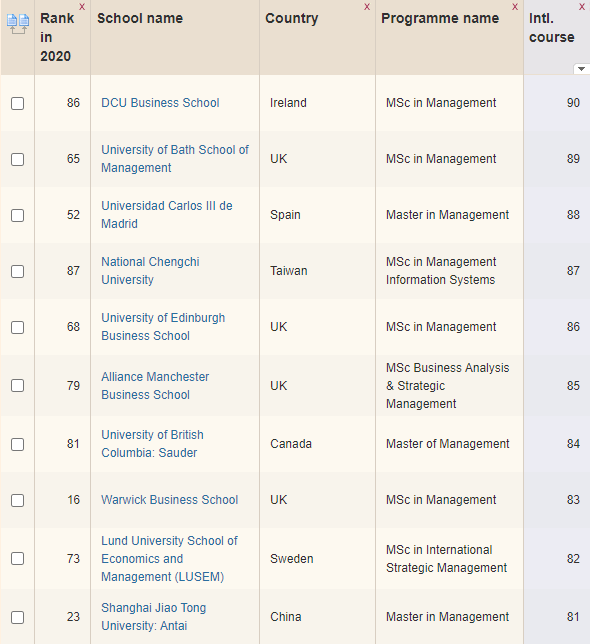Image resolution: width=590 pixels, height=644 pixels.
Task: Open Universidad Carlos III de Madrid link
Action: [167, 214]
